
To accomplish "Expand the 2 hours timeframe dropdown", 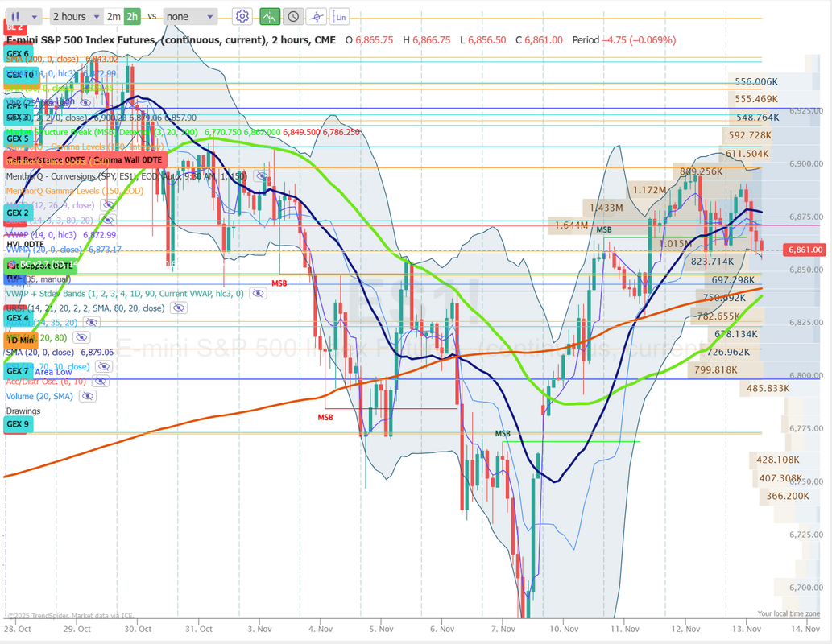I will click(77, 16).
